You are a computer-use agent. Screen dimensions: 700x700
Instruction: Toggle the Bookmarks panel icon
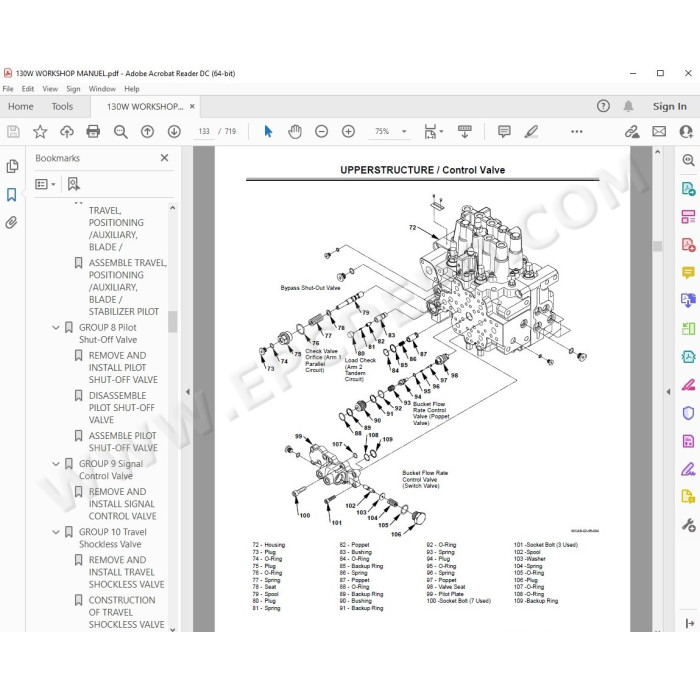(x=12, y=195)
